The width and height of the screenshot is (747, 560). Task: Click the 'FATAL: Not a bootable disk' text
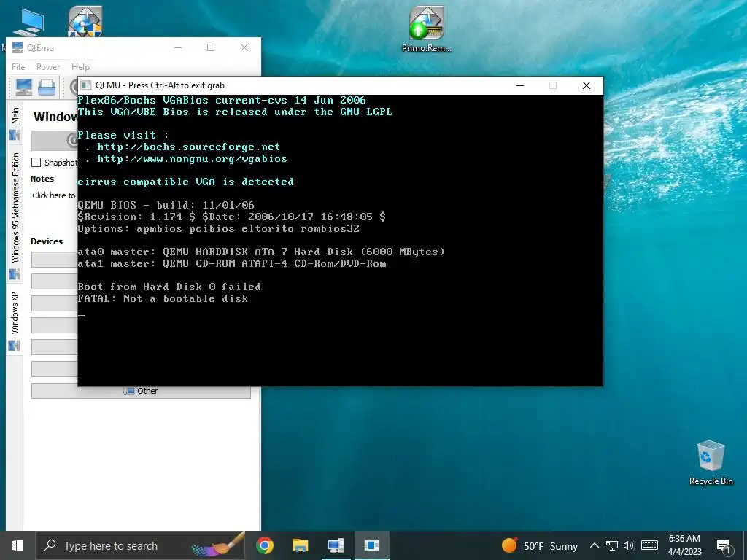tap(163, 298)
